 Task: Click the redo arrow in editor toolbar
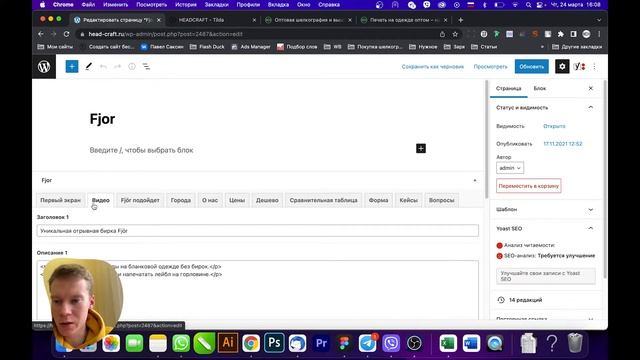pyautogui.click(x=118, y=67)
